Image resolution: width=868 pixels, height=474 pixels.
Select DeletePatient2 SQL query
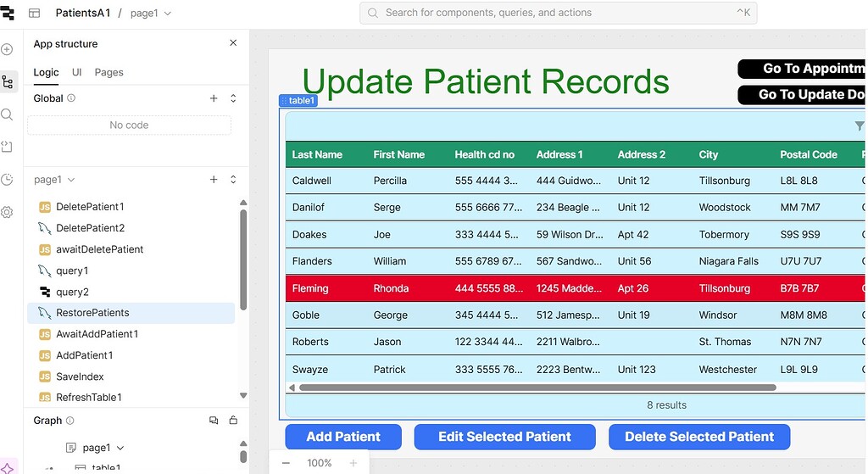(131, 227)
